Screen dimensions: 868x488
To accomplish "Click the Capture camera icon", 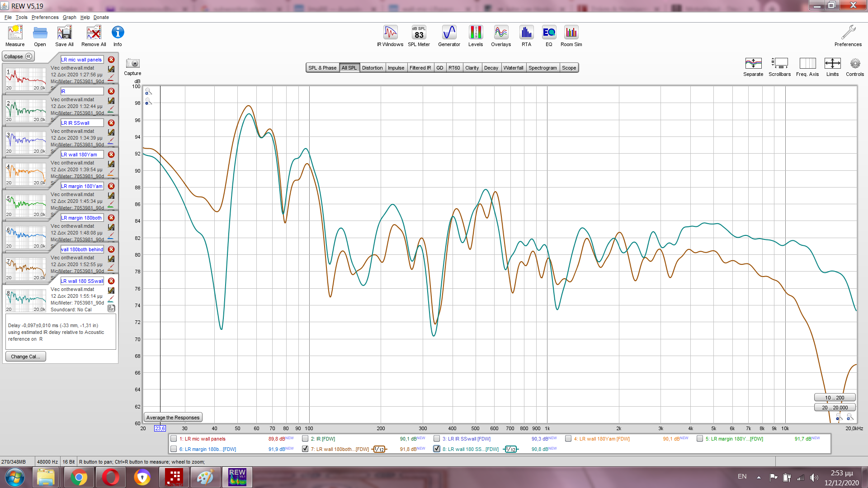I will [132, 64].
